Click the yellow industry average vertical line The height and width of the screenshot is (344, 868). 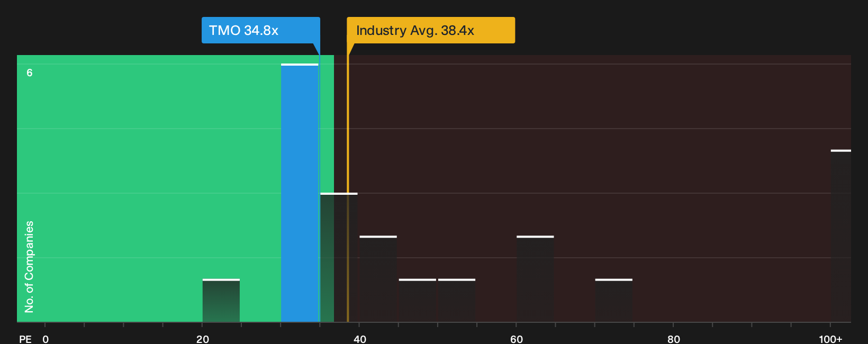pyautogui.click(x=348, y=183)
